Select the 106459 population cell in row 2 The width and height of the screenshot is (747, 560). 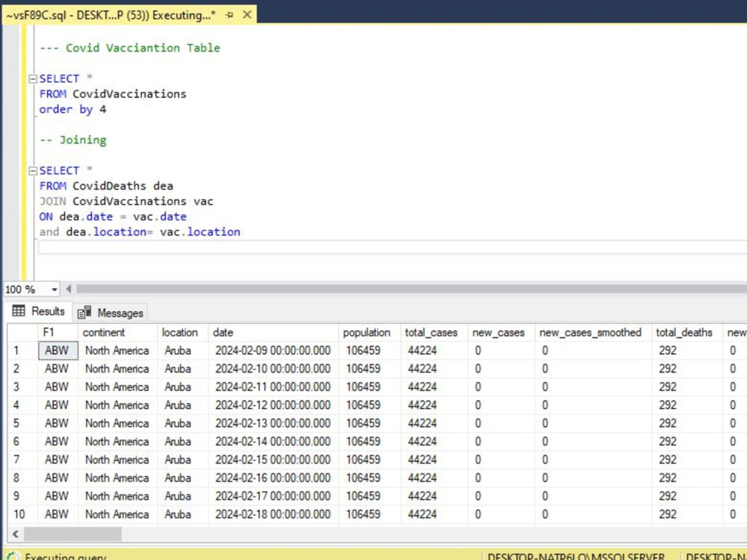[370, 369]
